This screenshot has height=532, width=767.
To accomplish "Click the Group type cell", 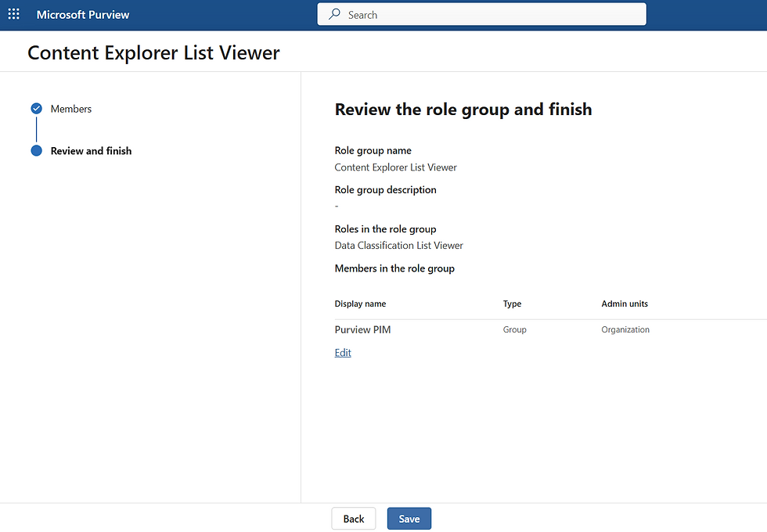I will pyautogui.click(x=514, y=329).
